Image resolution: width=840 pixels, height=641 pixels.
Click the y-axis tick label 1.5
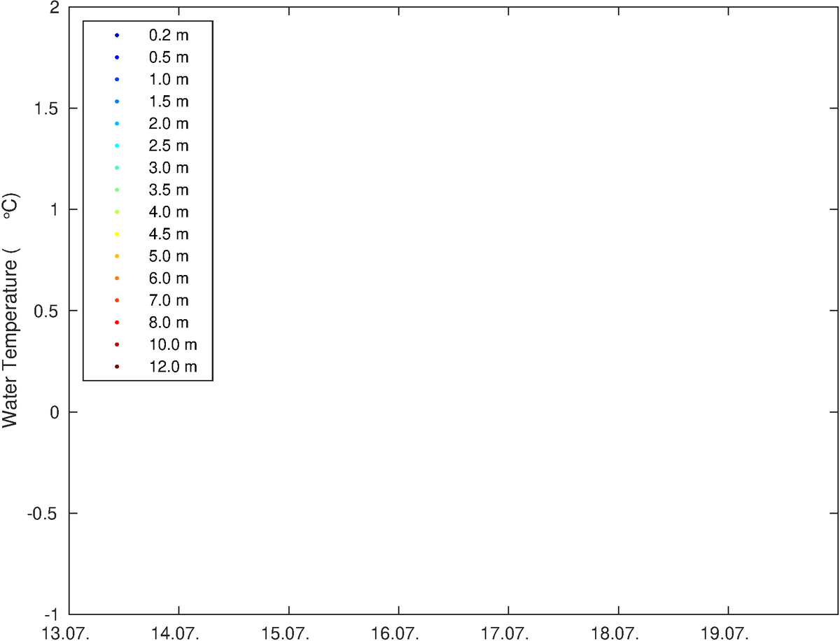pos(48,108)
